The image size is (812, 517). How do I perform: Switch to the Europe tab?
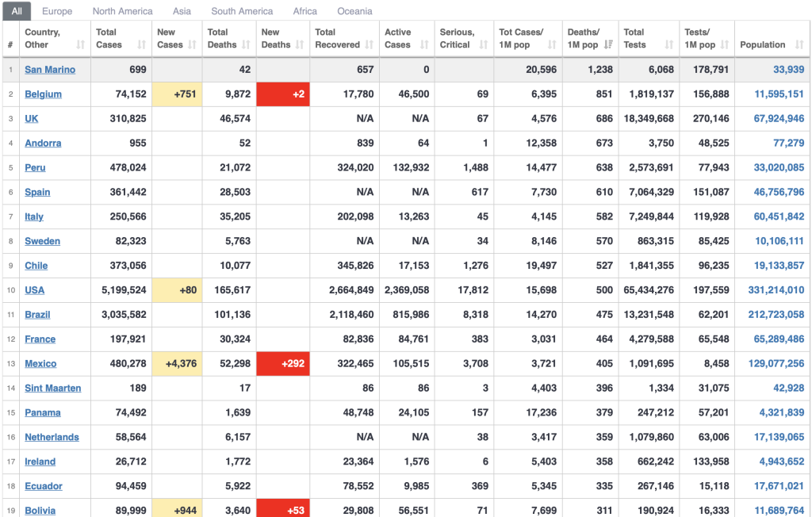pos(57,11)
